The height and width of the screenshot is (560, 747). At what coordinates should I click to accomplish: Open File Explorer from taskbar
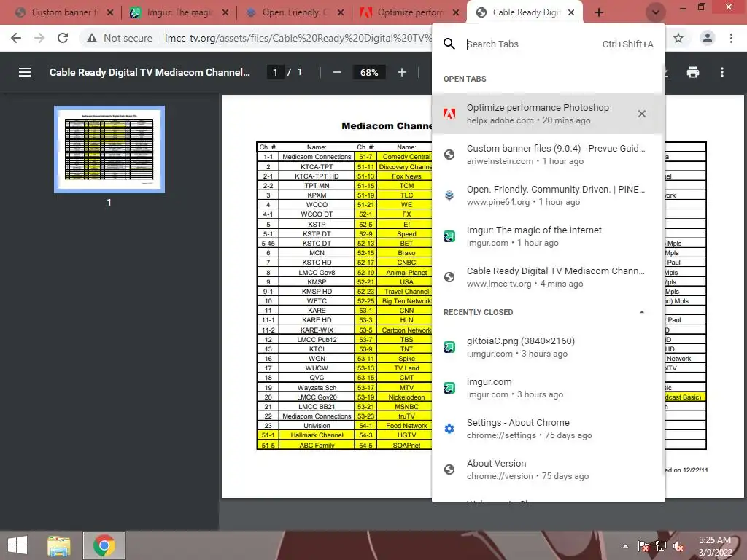[x=59, y=545]
